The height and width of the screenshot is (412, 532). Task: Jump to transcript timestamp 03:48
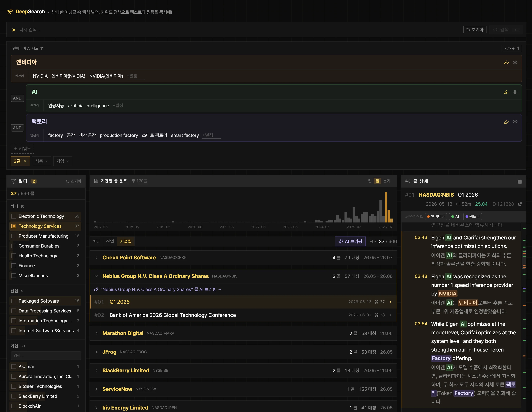421,276
